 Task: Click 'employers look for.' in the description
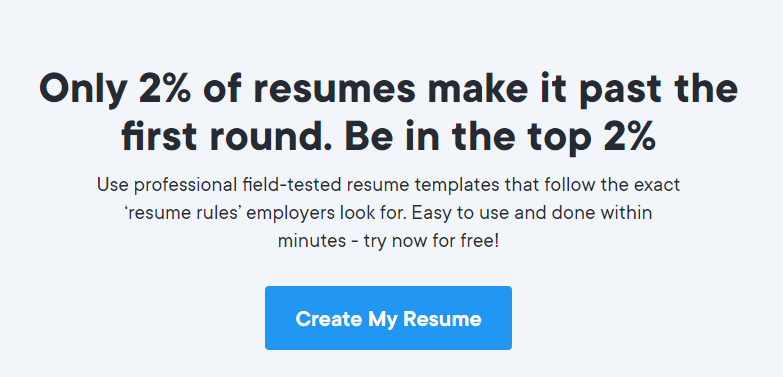coord(328,214)
